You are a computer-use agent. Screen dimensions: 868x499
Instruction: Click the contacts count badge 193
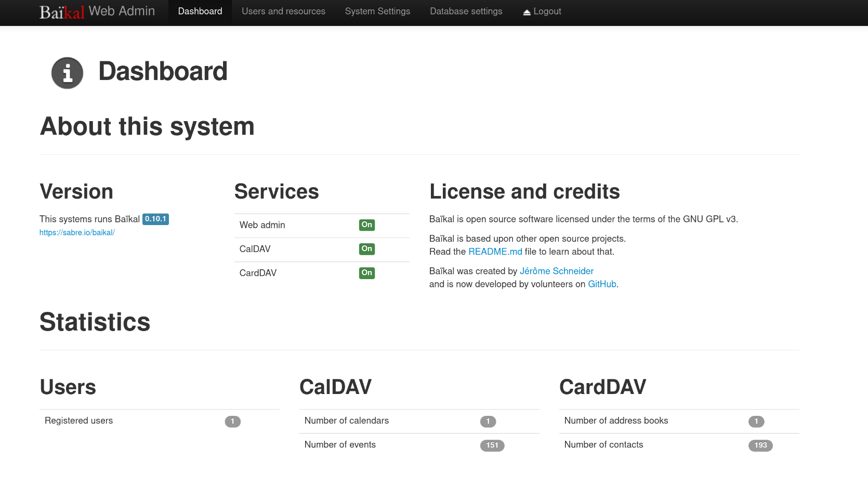click(x=760, y=445)
